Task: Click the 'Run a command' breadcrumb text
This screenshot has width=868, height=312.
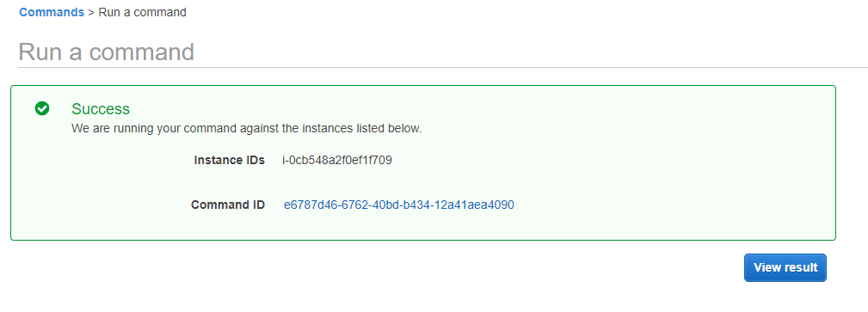Action: tap(142, 12)
